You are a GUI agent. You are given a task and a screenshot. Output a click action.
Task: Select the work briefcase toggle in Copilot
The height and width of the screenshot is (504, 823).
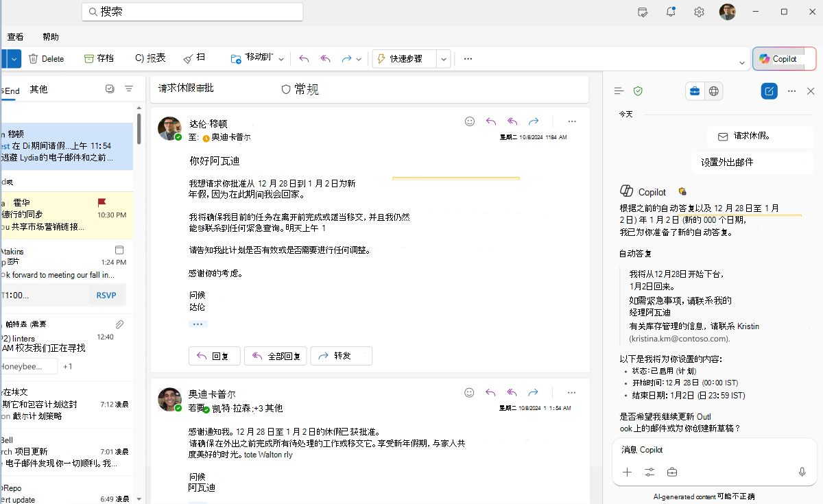pos(695,91)
